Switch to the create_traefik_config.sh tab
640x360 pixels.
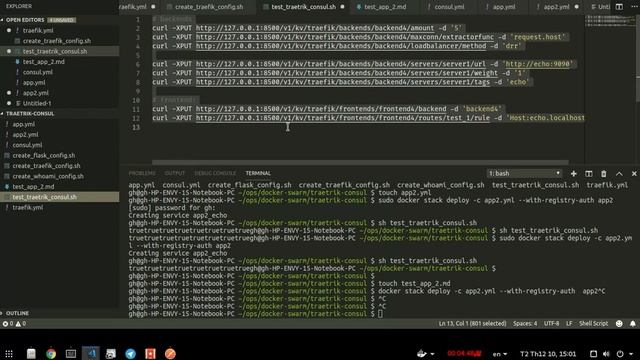pyautogui.click(x=209, y=7)
